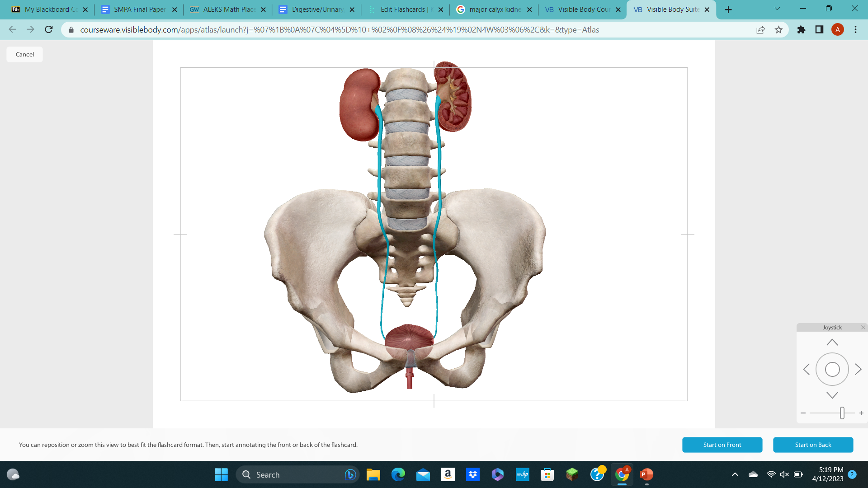
Task: Close the Joystick panel
Action: tap(863, 327)
